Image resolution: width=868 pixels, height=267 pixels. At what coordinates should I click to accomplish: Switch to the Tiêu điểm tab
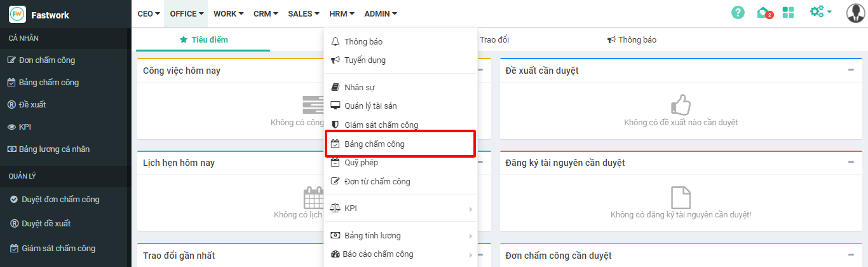203,40
